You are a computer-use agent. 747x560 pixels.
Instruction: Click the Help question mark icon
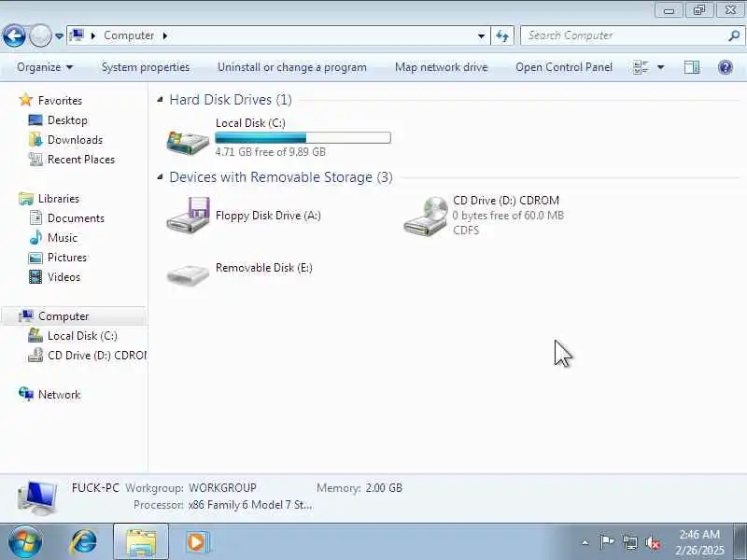[x=726, y=67]
